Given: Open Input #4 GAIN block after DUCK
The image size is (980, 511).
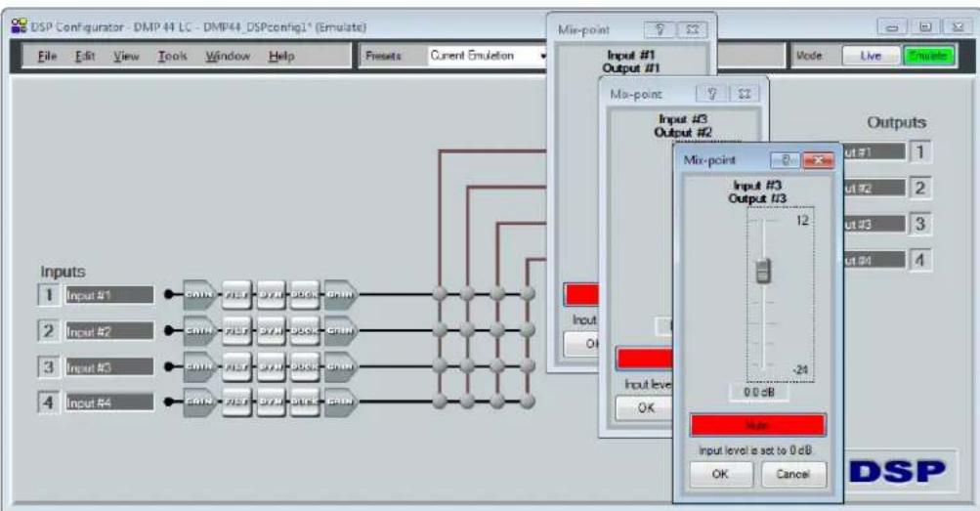Looking at the screenshot, I should [x=341, y=402].
